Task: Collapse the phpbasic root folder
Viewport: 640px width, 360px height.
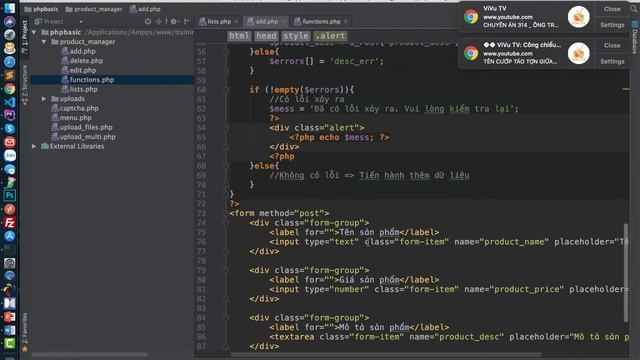Action: click(34, 32)
